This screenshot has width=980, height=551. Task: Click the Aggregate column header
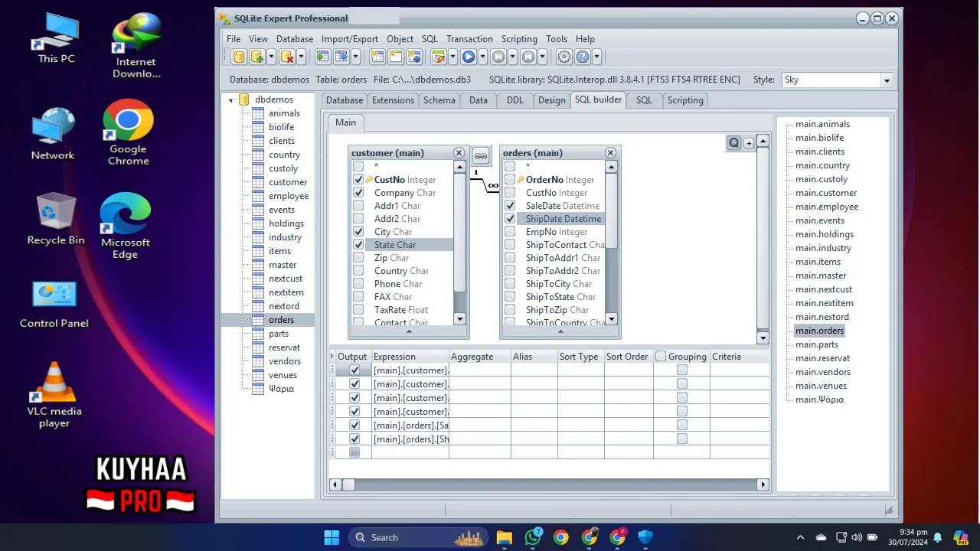(479, 357)
